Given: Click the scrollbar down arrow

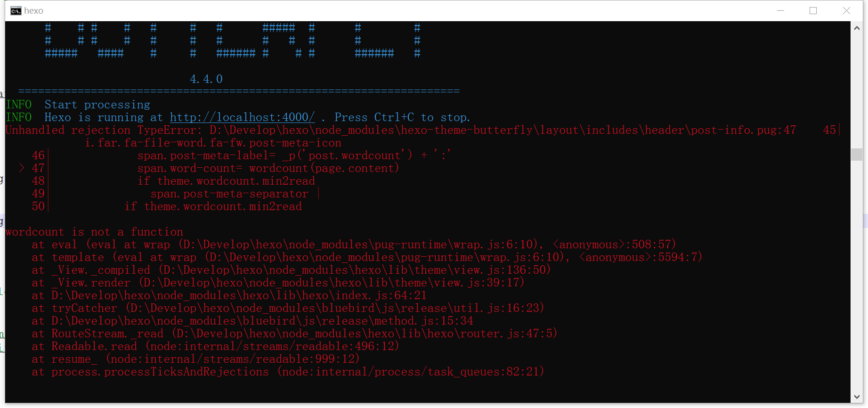Looking at the screenshot, I should 857,397.
